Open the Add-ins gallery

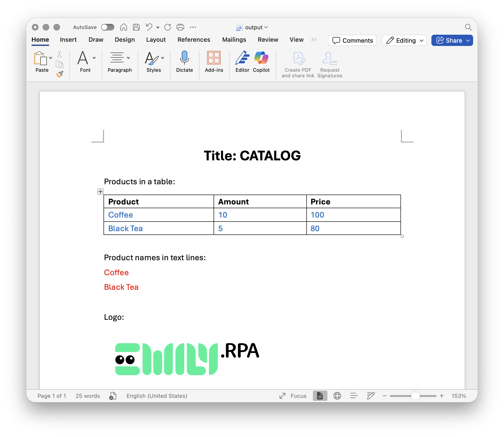(x=214, y=58)
